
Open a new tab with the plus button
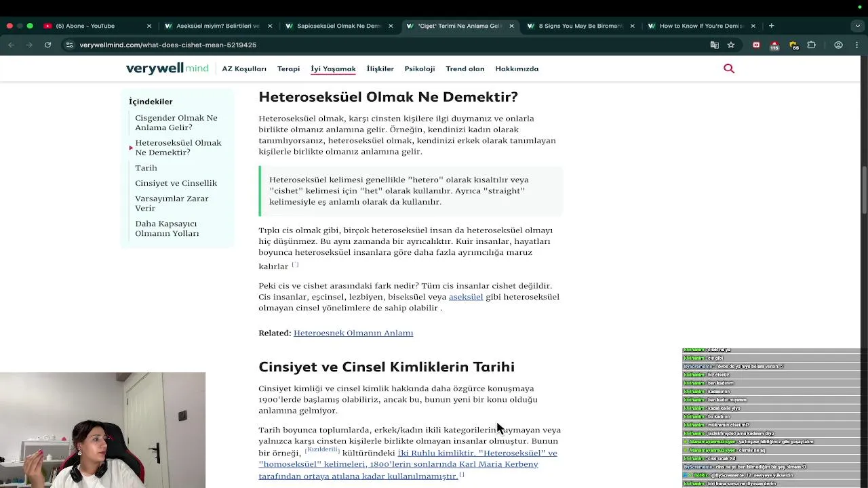tap(771, 26)
